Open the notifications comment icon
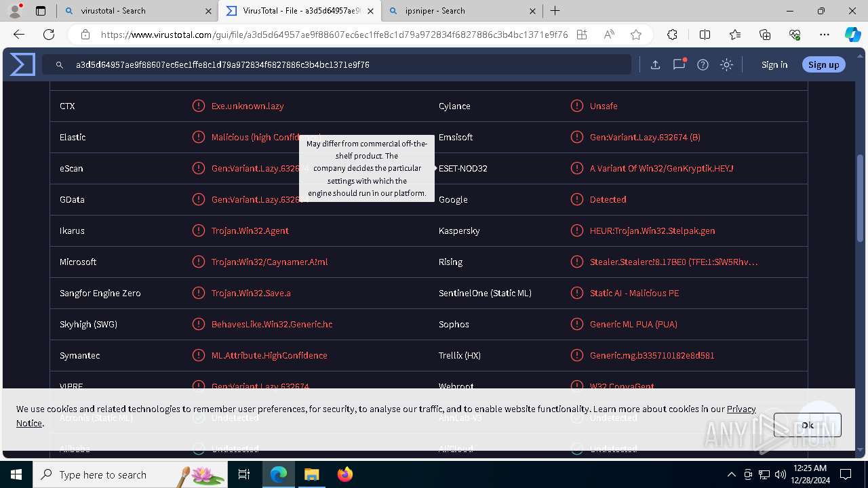Viewport: 868px width, 488px height. (x=679, y=64)
